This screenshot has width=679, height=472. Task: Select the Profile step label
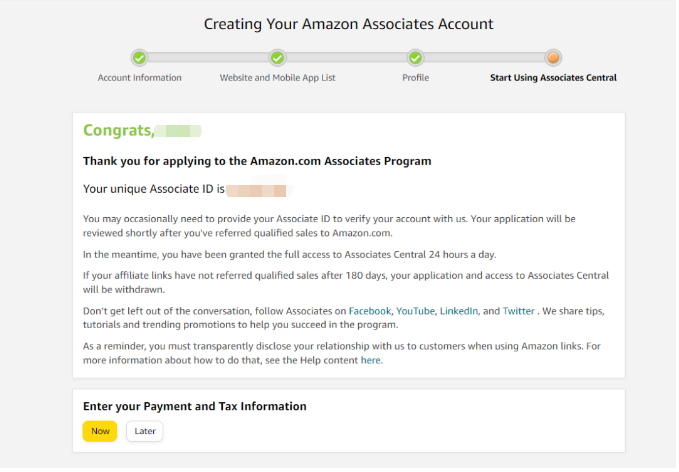click(415, 78)
